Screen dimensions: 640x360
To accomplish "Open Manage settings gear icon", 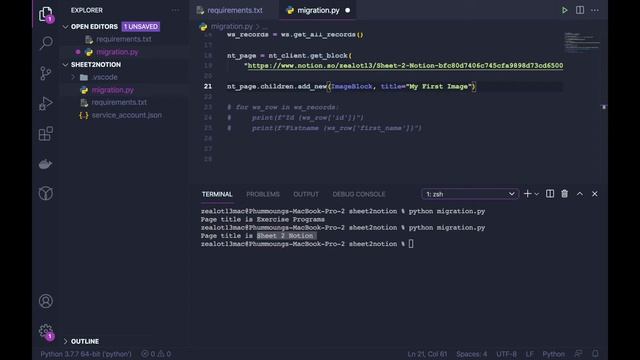I will click(46, 331).
